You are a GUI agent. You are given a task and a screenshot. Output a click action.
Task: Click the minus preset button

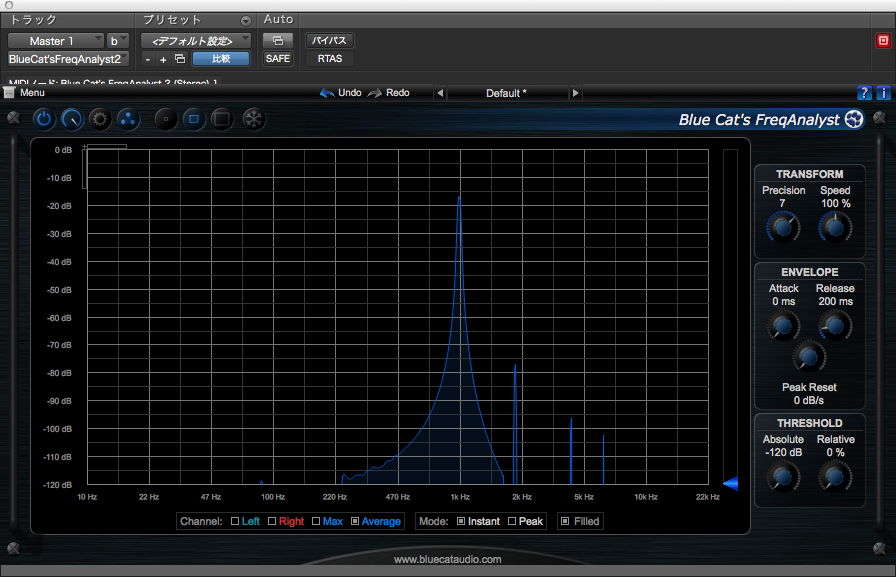(x=148, y=59)
